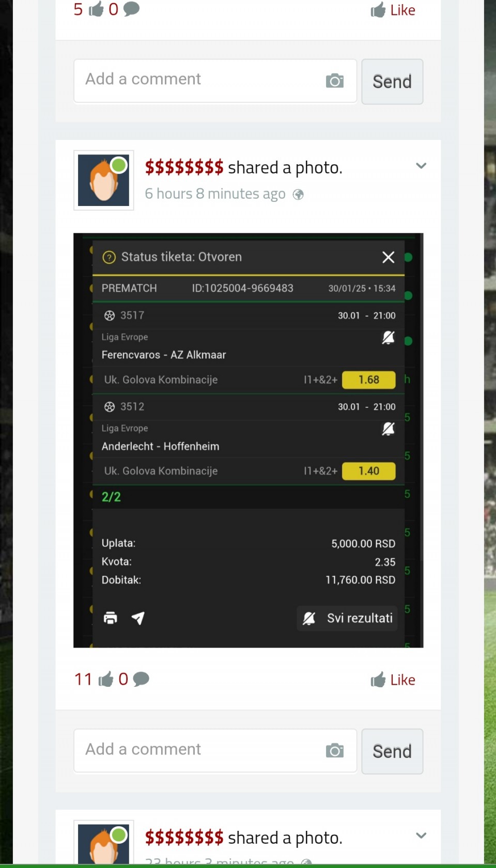Click the camera icon in the lower comment box
The image size is (496, 868).
[335, 750]
